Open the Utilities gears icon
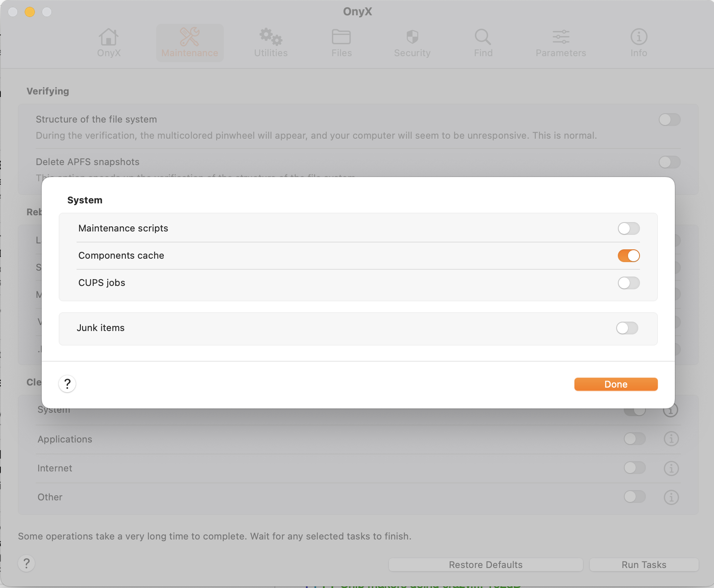 click(271, 43)
